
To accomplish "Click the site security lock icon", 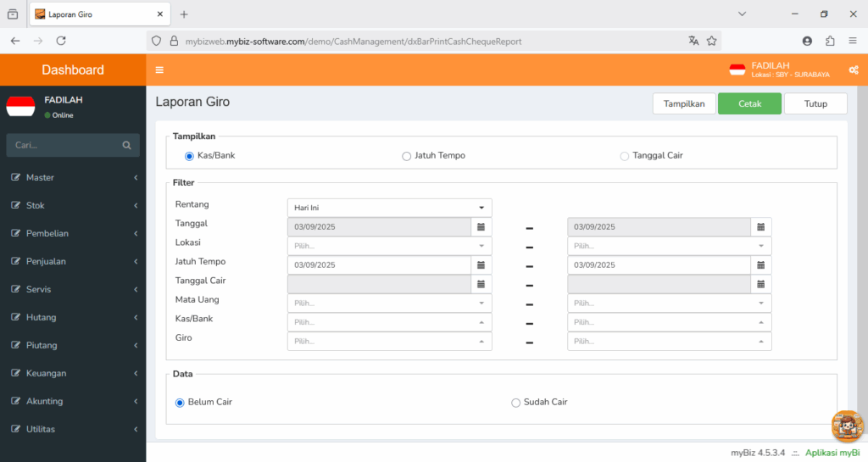I will (174, 41).
